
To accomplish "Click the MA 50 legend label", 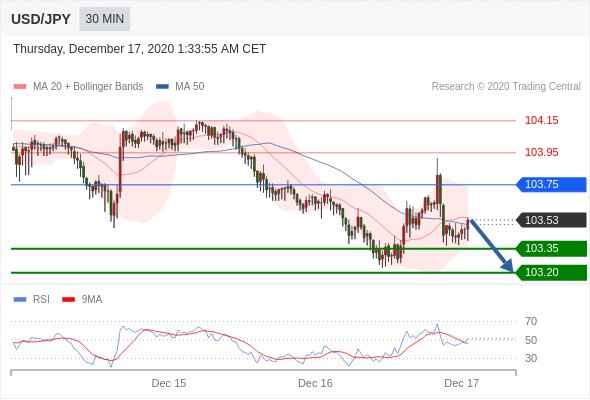I will click(190, 87).
